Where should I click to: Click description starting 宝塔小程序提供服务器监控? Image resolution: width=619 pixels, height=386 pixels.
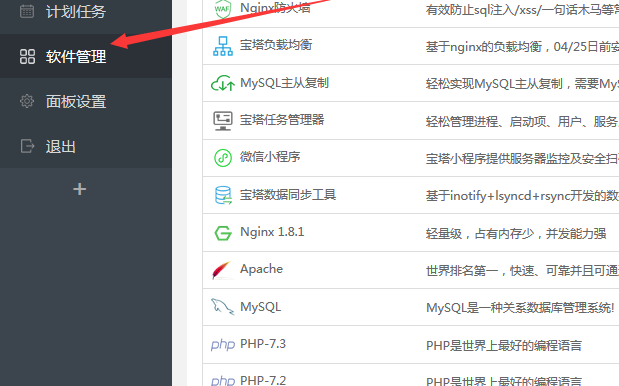tap(522, 159)
